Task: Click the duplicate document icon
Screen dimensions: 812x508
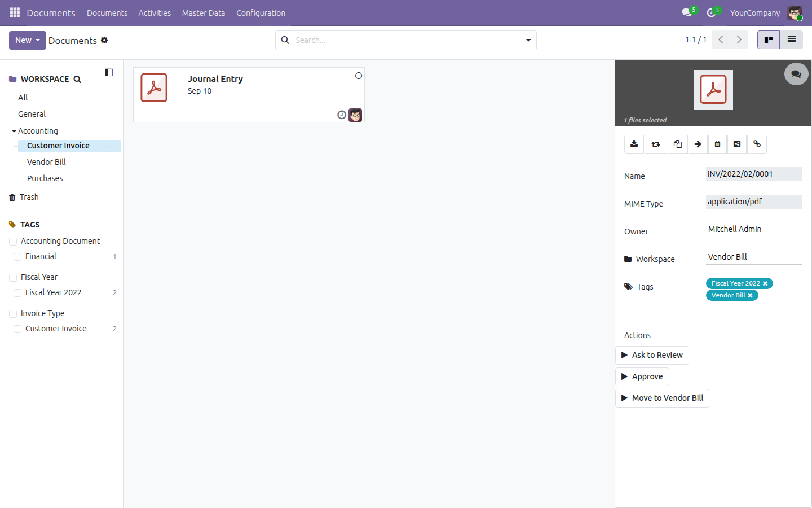Action: (678, 144)
